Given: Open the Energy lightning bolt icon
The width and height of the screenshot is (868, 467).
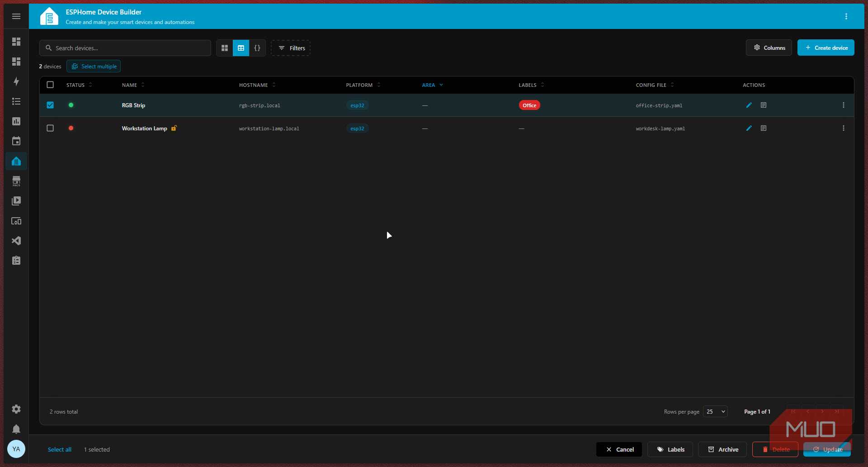Looking at the screenshot, I should (x=16, y=81).
